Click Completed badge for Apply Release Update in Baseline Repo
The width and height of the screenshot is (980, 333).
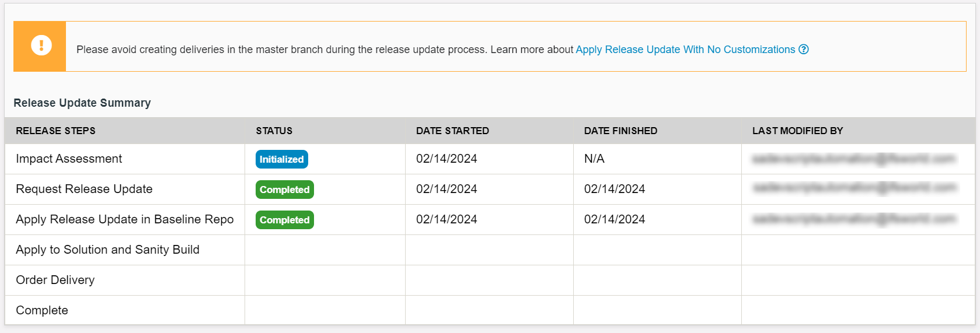coord(284,220)
